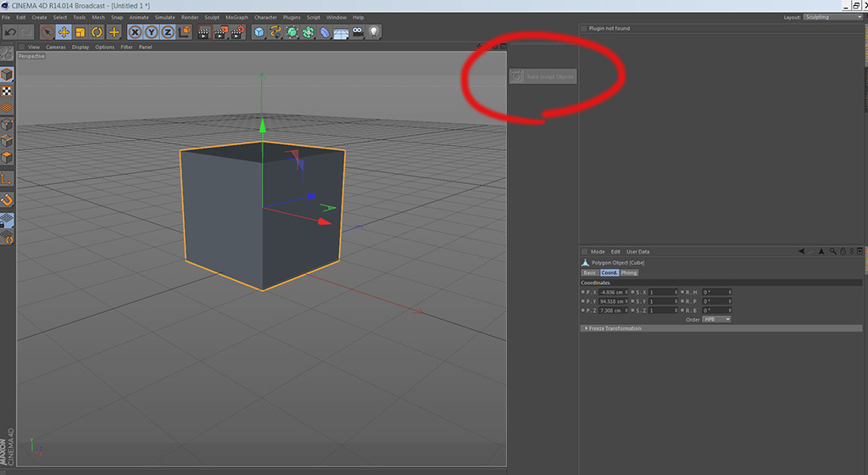The width and height of the screenshot is (868, 475).
Task: Click the Attribute Manager up arrow
Action: [x=821, y=251]
